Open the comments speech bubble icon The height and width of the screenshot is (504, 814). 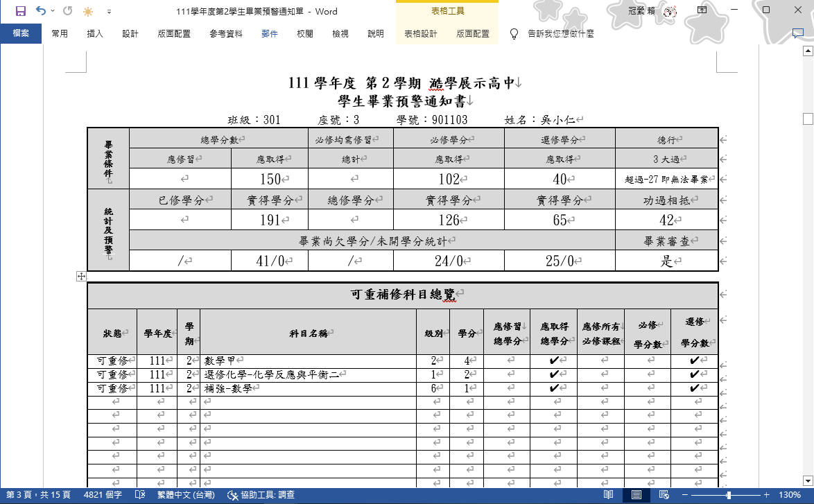tap(798, 34)
